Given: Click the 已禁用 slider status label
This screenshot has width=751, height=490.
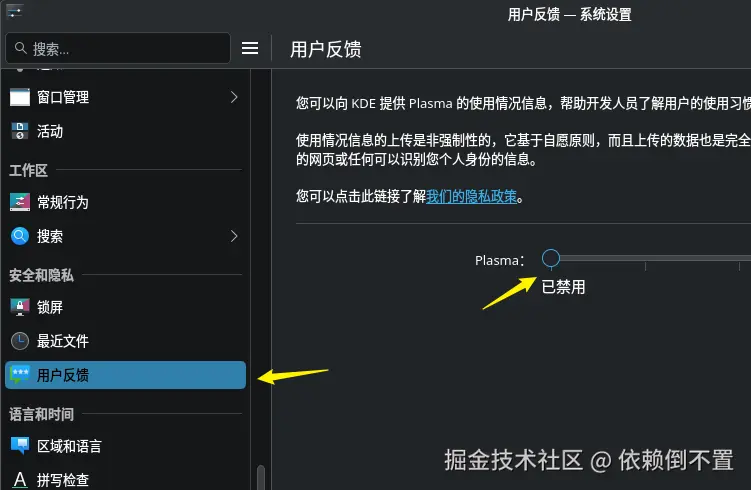Looking at the screenshot, I should (x=563, y=287).
